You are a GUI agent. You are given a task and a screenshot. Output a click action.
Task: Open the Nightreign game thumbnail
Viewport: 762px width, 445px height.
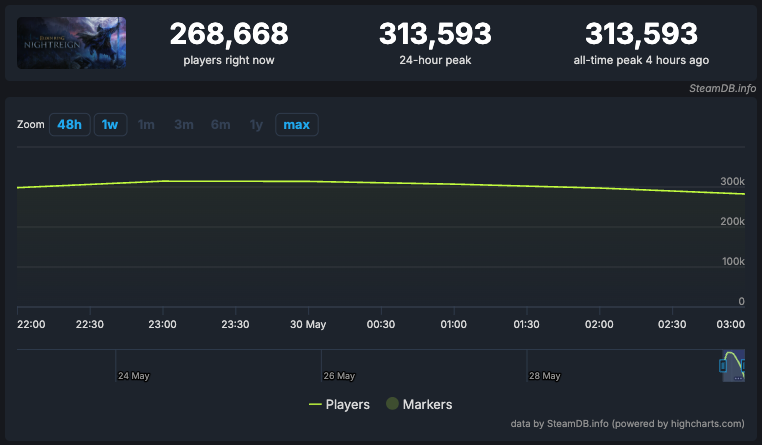pyautogui.click(x=71, y=43)
